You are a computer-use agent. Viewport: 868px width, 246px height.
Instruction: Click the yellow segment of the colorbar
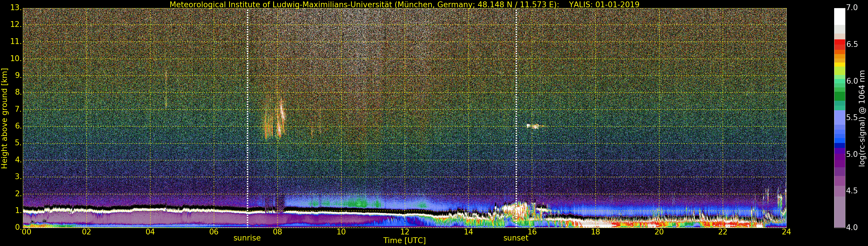840,65
